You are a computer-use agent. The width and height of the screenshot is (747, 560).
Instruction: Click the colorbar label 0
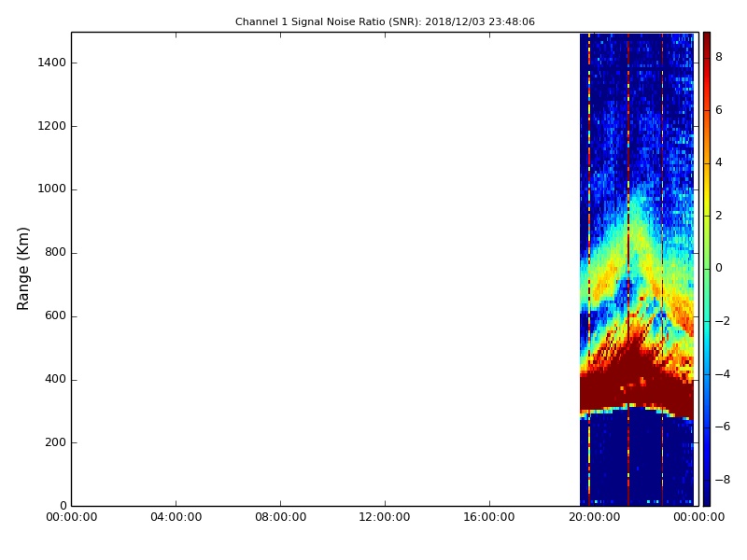pyautogui.click(x=719, y=268)
